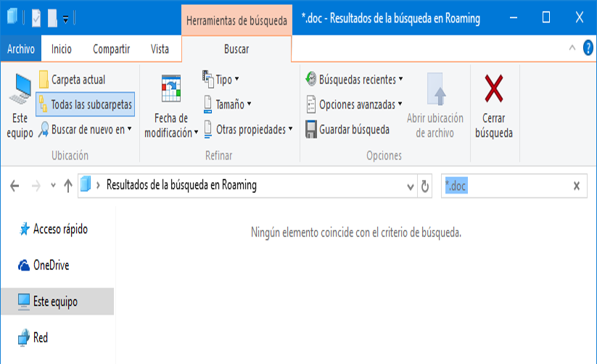The image size is (597, 364).
Task: Maximize the search results window
Action: click(546, 17)
